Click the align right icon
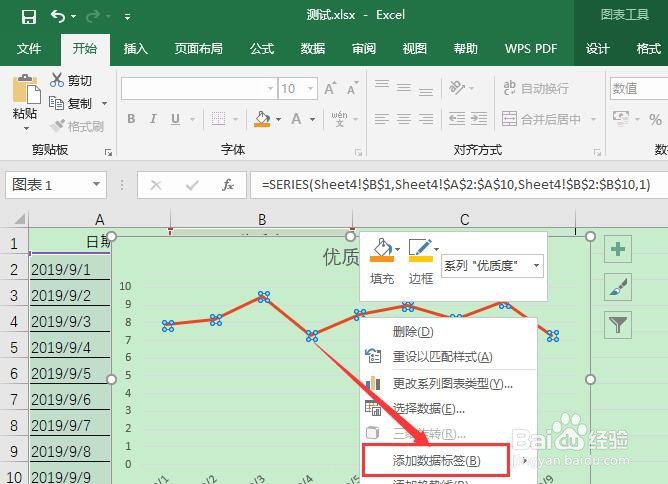 [426, 119]
